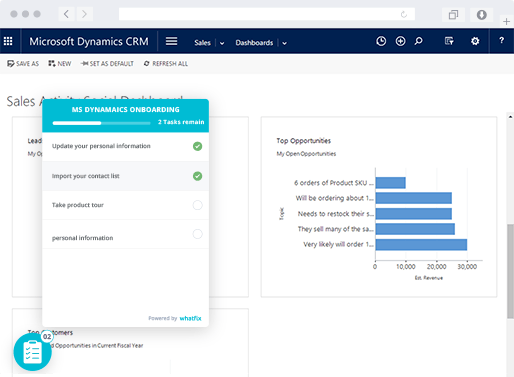Viewport: 514px width, 377px height.
Task: Open the Sales menu area
Action: [202, 43]
